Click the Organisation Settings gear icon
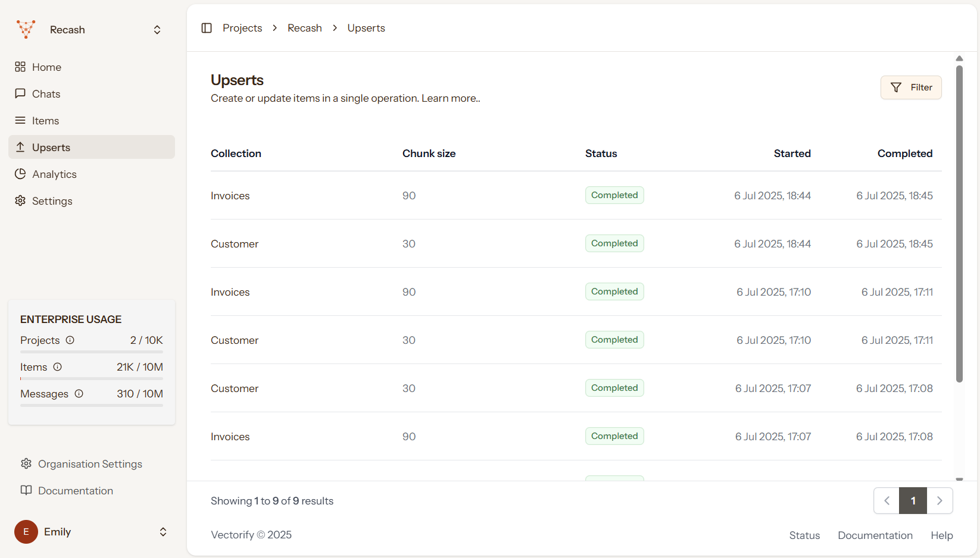980x558 pixels. pos(26,463)
